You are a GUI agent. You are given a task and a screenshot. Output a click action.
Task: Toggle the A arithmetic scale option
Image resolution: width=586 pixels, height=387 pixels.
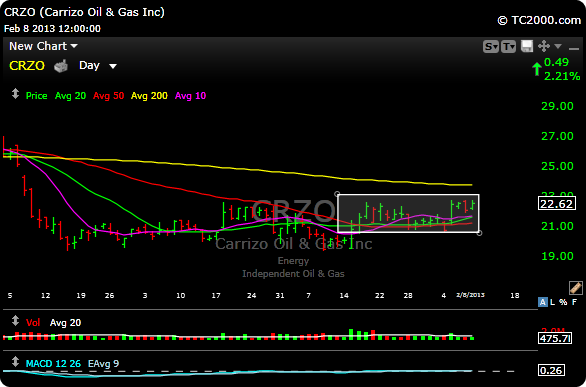[x=543, y=302]
